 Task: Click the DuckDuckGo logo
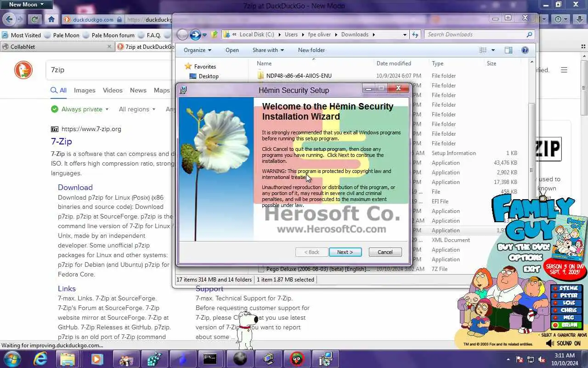click(23, 70)
